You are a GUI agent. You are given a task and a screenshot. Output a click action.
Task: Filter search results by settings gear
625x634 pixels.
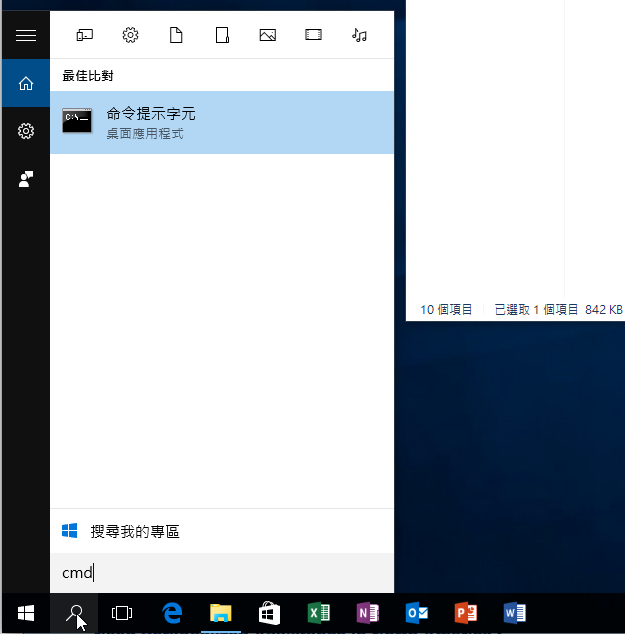[130, 35]
